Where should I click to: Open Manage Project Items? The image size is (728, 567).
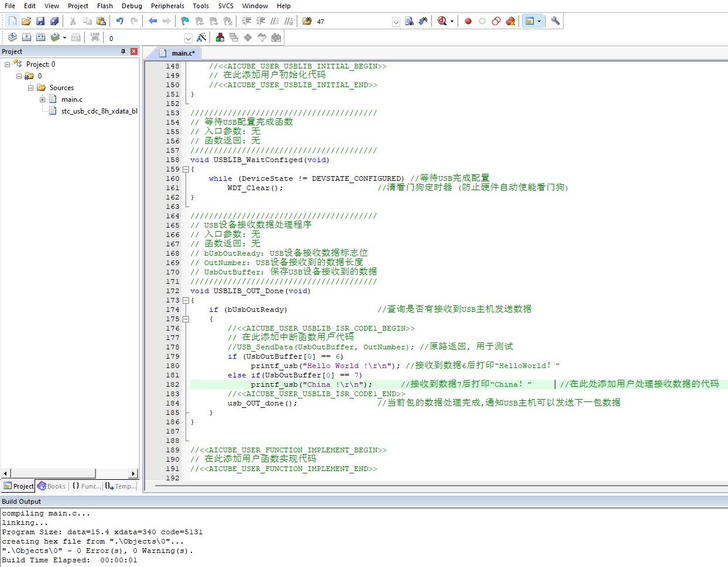(x=220, y=37)
